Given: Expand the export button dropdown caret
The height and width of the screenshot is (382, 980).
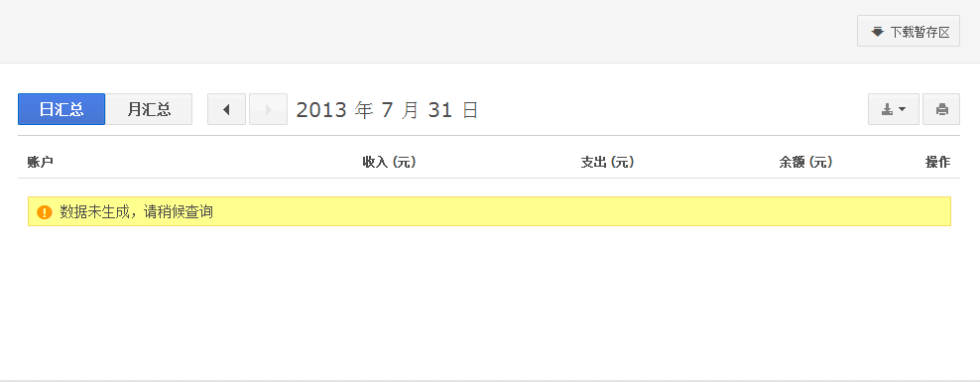Looking at the screenshot, I should (903, 110).
